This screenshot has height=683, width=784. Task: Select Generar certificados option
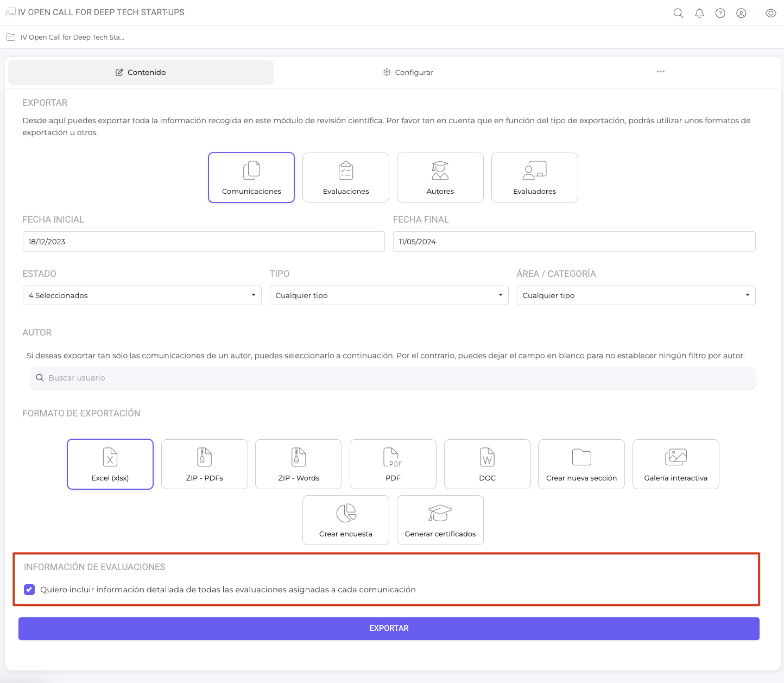pyautogui.click(x=440, y=520)
